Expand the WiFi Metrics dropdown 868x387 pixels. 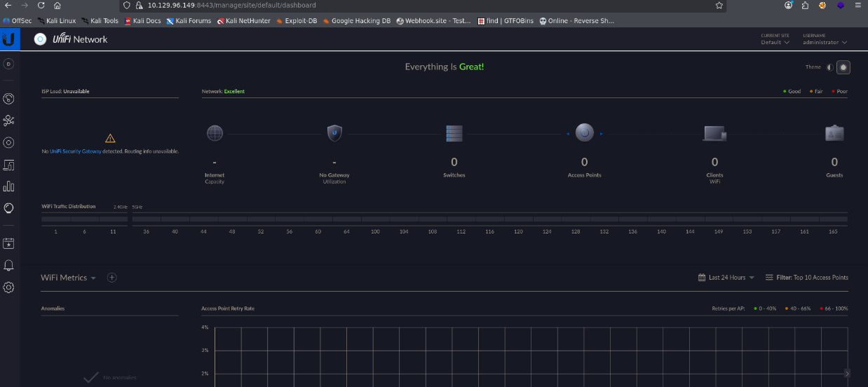(x=69, y=278)
